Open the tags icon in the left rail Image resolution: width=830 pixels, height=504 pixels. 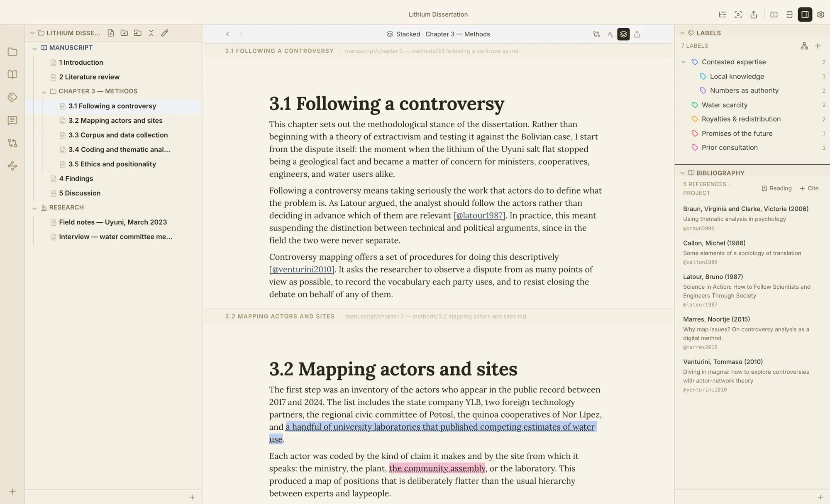click(x=12, y=97)
